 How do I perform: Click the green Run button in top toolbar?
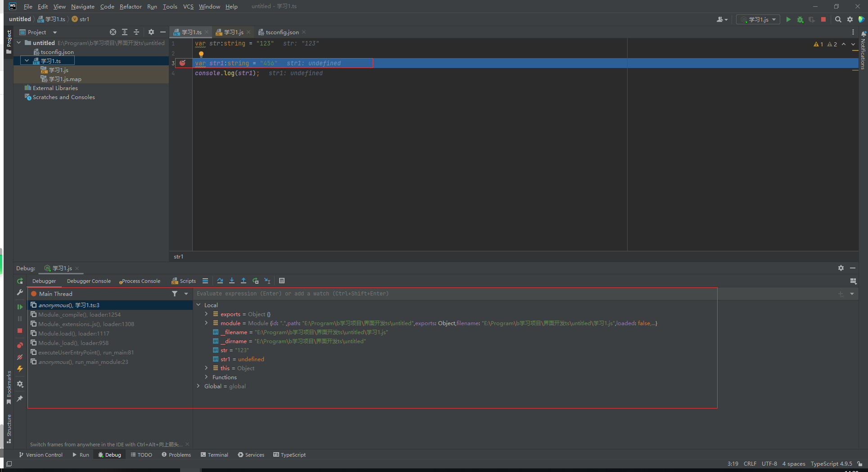(788, 19)
